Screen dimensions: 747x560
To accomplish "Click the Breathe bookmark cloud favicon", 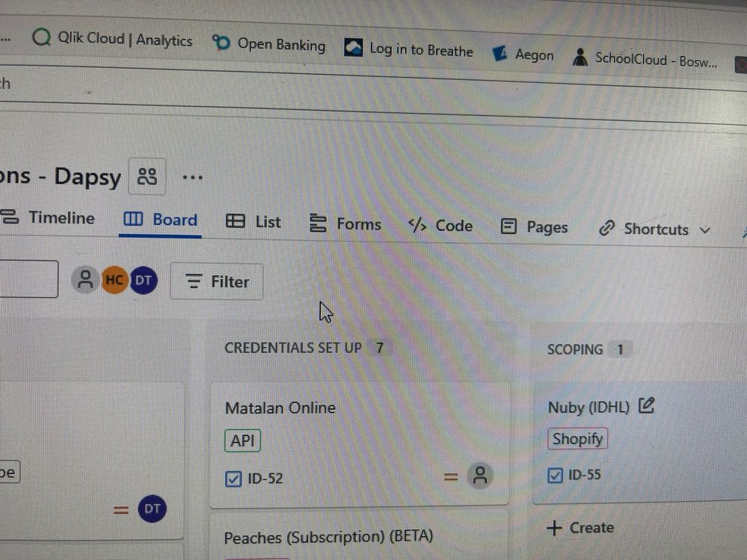I will (x=354, y=47).
